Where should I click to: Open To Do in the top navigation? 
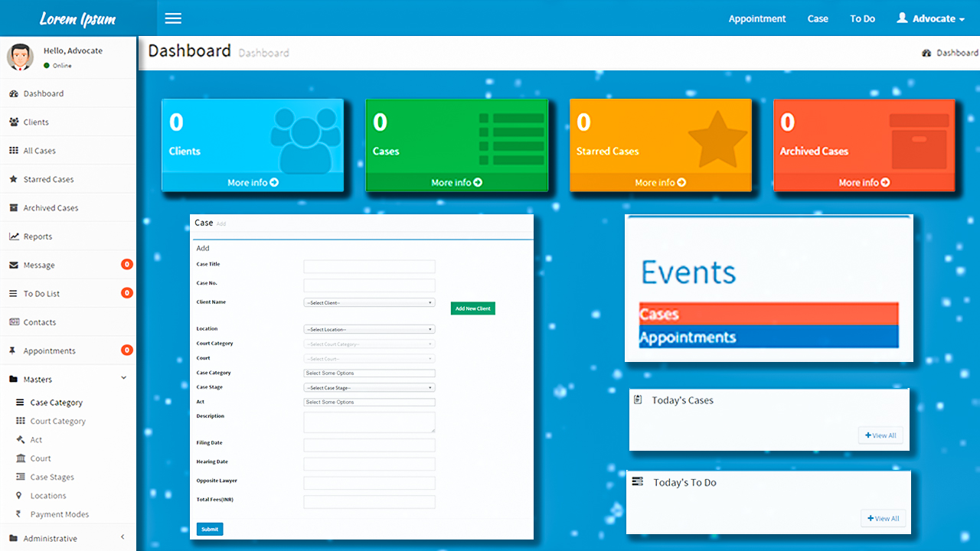pyautogui.click(x=862, y=18)
